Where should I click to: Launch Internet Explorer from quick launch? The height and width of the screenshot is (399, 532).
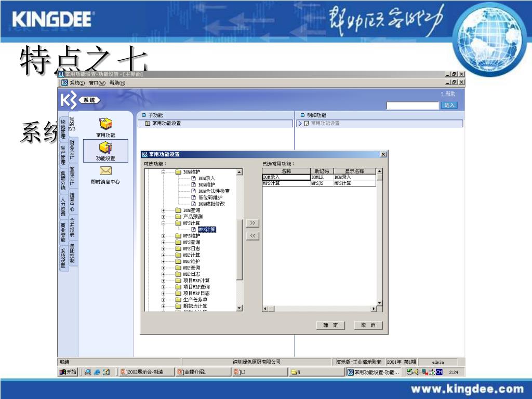coord(97,372)
